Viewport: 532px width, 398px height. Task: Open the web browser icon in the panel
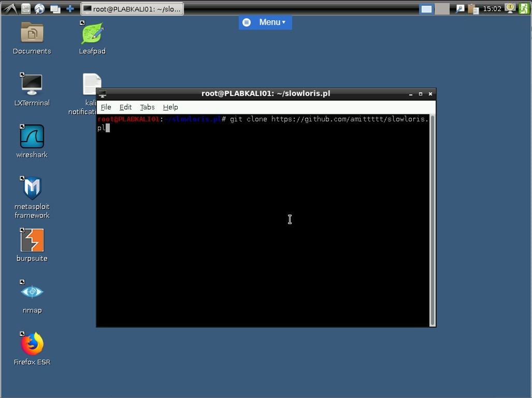pos(39,8)
